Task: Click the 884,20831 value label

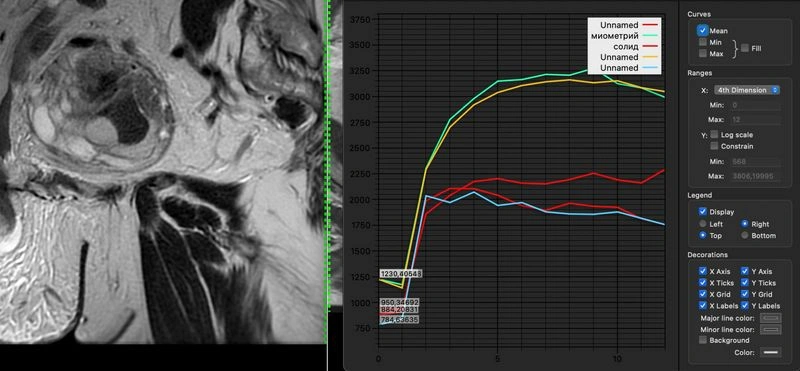Action: [399, 310]
